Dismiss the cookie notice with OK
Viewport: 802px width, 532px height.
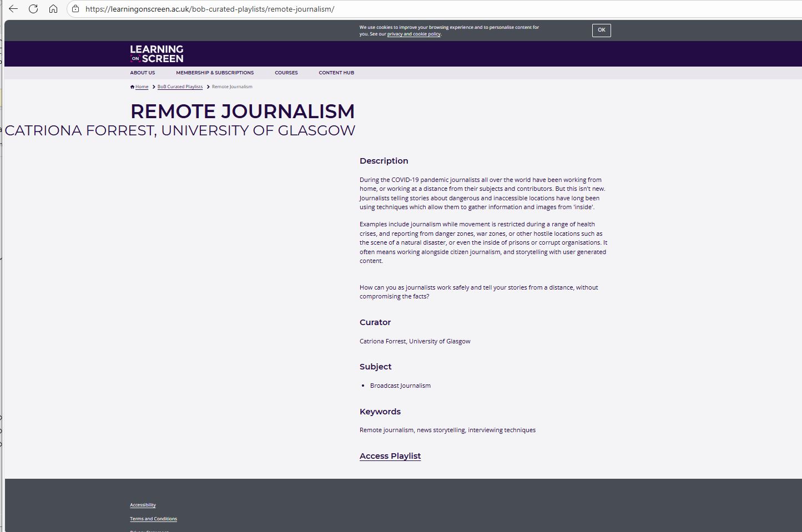click(x=601, y=31)
